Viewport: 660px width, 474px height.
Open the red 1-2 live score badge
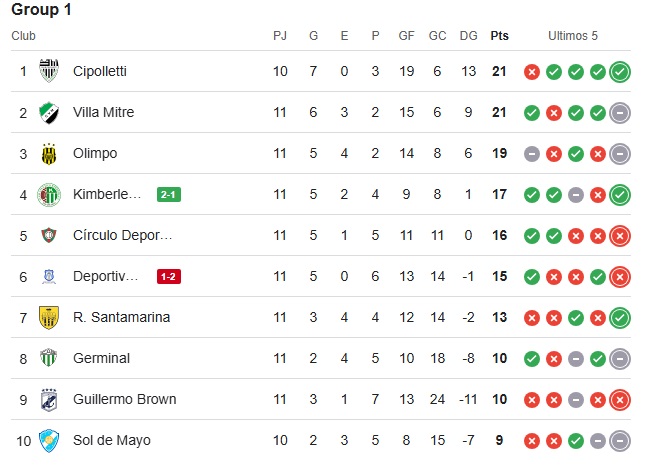[x=169, y=277]
